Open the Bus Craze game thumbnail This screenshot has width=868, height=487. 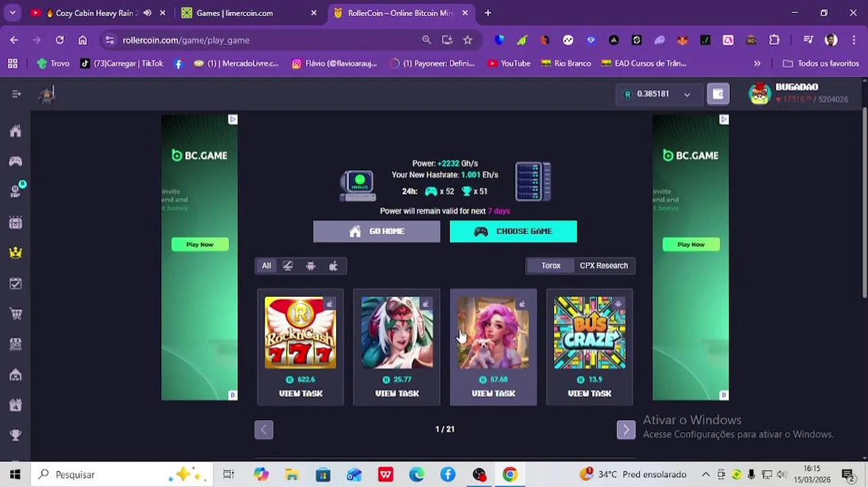589,333
